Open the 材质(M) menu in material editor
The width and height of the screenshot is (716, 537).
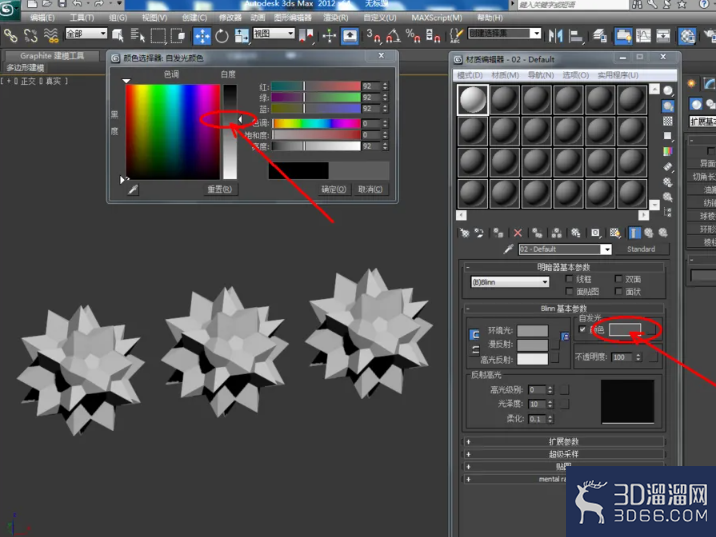click(505, 75)
